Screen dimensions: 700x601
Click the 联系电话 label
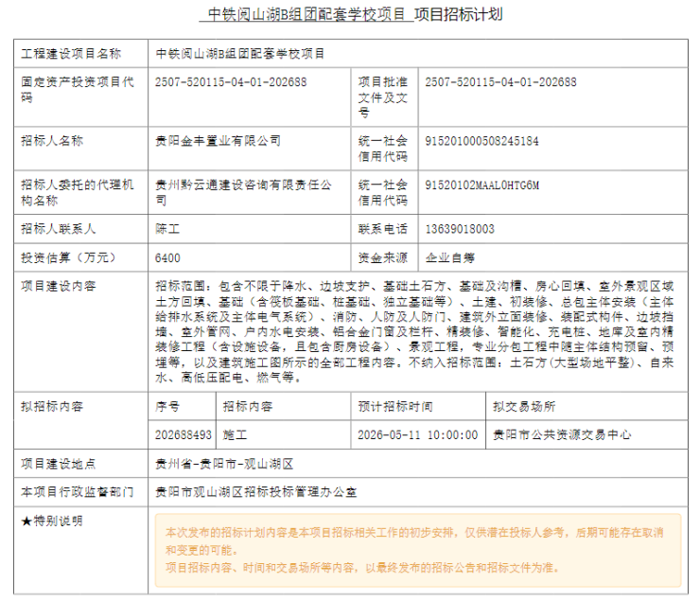click(x=383, y=229)
